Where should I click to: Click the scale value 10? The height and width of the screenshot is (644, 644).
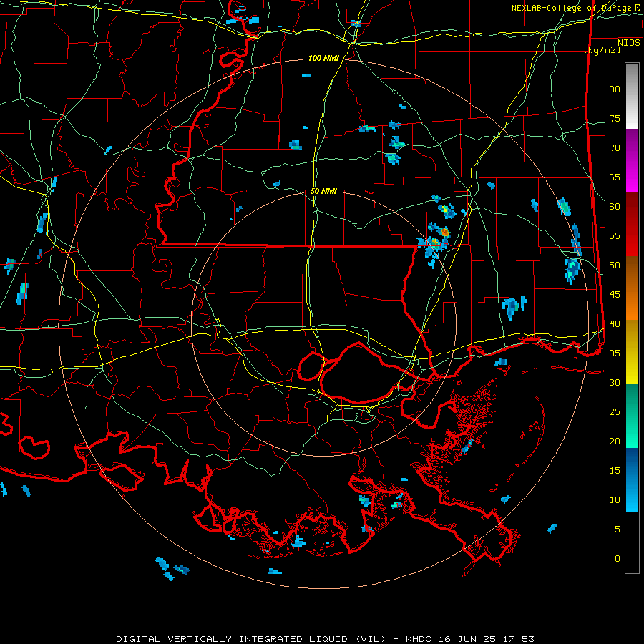click(615, 500)
